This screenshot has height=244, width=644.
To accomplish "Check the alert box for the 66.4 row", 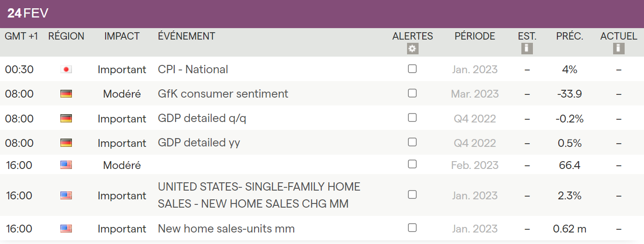I will pyautogui.click(x=412, y=164).
